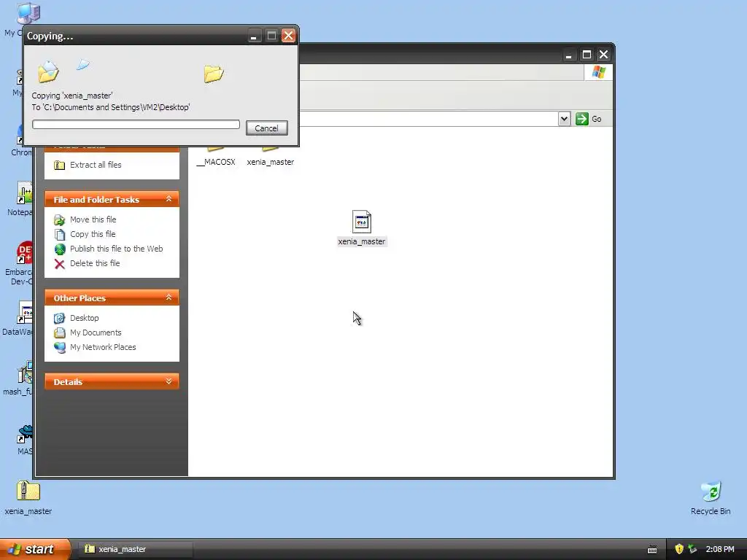Open the Start menu
The width and height of the screenshot is (747, 560).
34,549
